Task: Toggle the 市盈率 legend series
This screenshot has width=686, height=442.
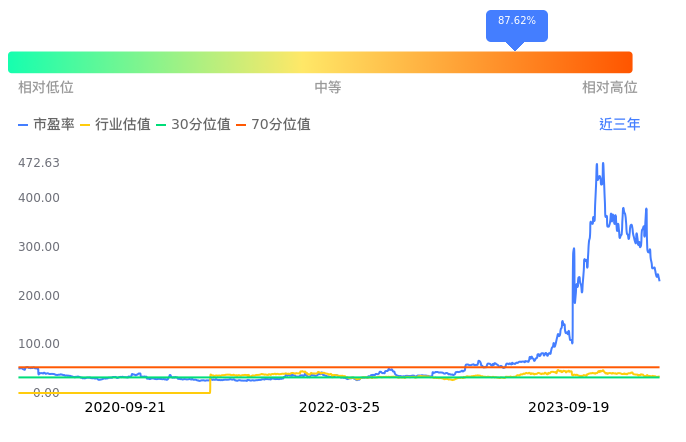Action: click(47, 125)
